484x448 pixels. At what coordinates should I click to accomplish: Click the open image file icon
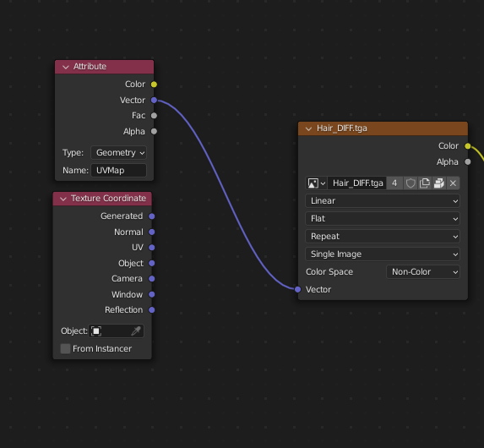click(x=439, y=183)
